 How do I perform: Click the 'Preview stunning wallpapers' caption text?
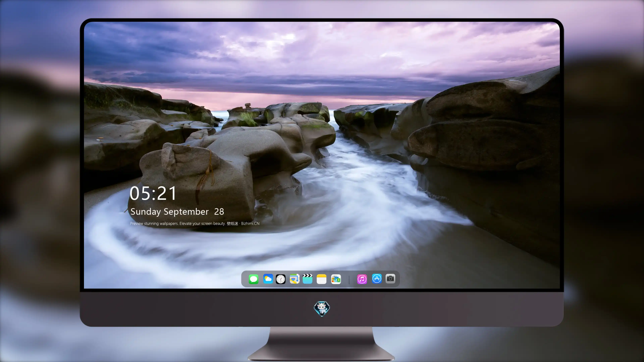click(195, 223)
